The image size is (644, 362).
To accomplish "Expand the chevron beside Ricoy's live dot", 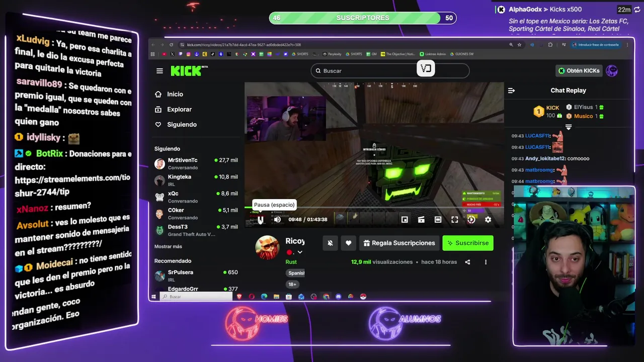I will 300,252.
